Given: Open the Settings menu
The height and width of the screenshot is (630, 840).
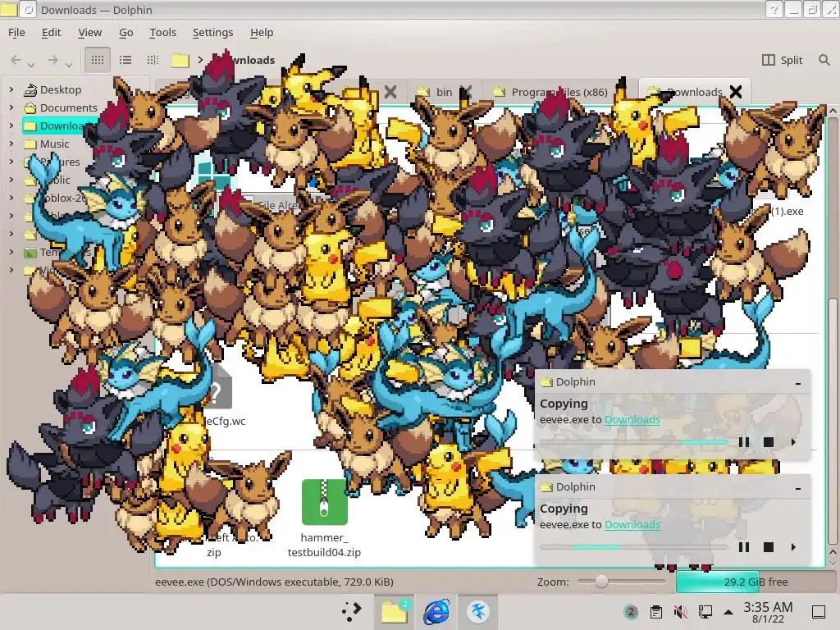Looking at the screenshot, I should (x=212, y=32).
